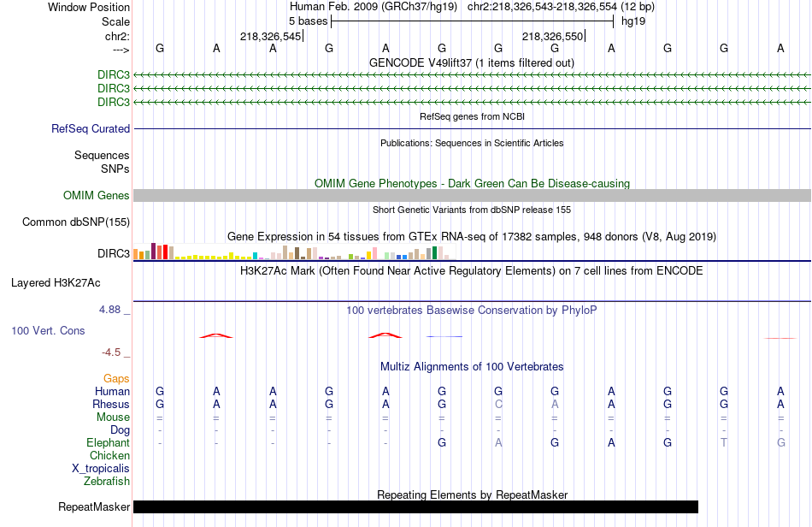Select the Sequences label under Publications

(102, 155)
